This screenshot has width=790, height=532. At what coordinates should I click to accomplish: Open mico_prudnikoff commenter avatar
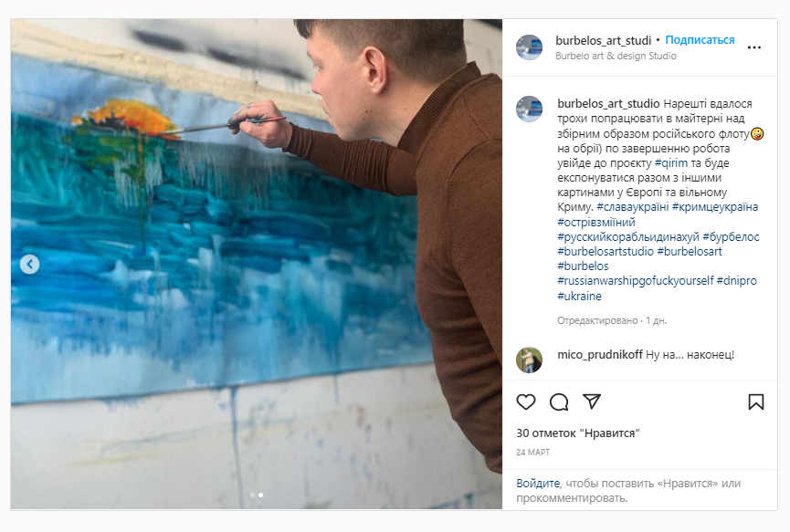click(x=529, y=360)
